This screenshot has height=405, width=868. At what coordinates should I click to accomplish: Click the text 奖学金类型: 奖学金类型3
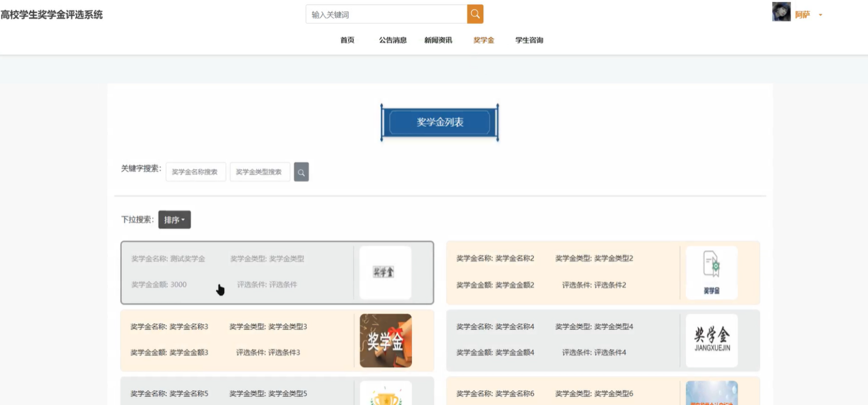coord(268,327)
